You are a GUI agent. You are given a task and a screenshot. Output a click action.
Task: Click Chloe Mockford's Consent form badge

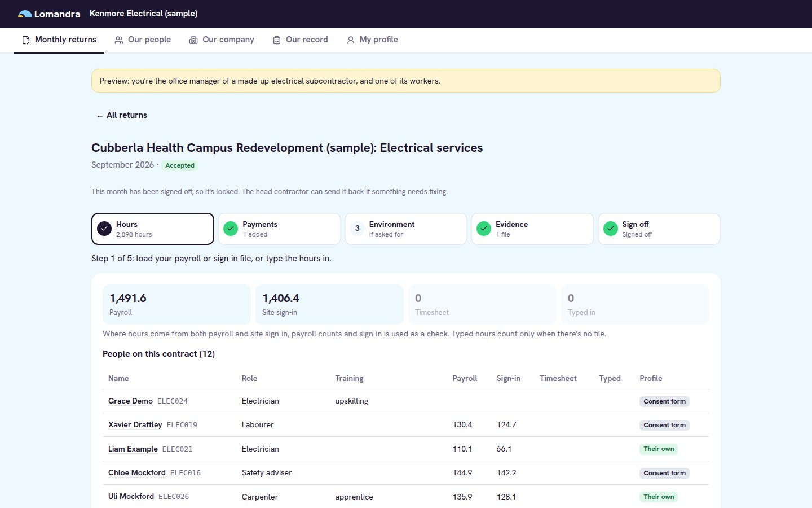(665, 474)
